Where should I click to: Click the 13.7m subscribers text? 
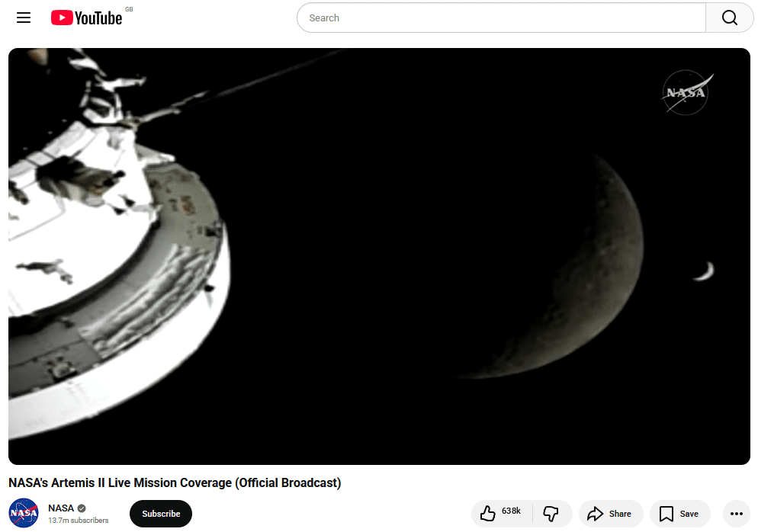pyautogui.click(x=79, y=521)
